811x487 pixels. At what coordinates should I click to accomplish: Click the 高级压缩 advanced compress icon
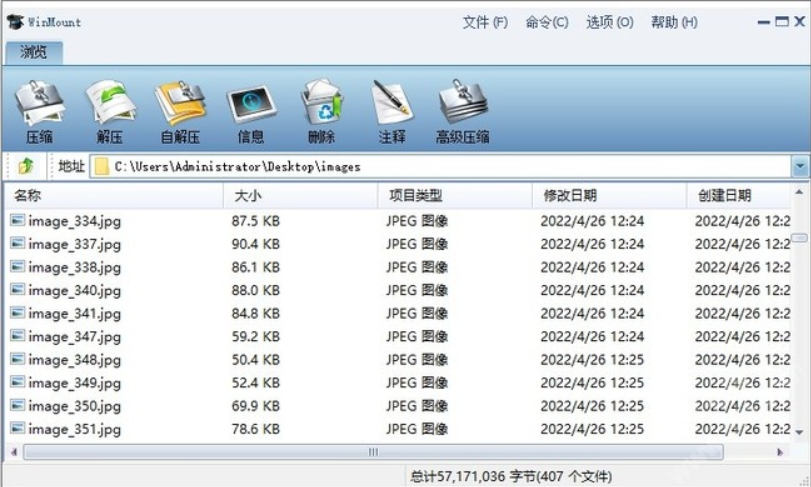(463, 102)
